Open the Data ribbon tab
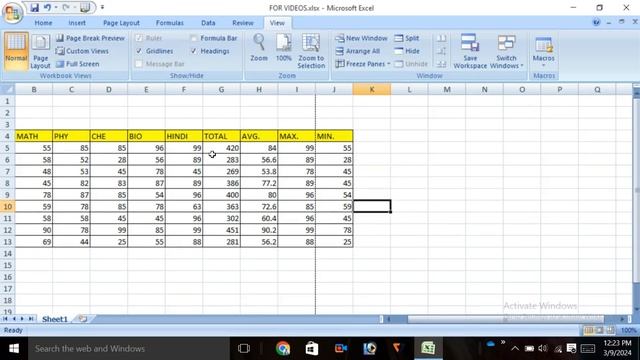The width and height of the screenshot is (640, 360). [208, 23]
